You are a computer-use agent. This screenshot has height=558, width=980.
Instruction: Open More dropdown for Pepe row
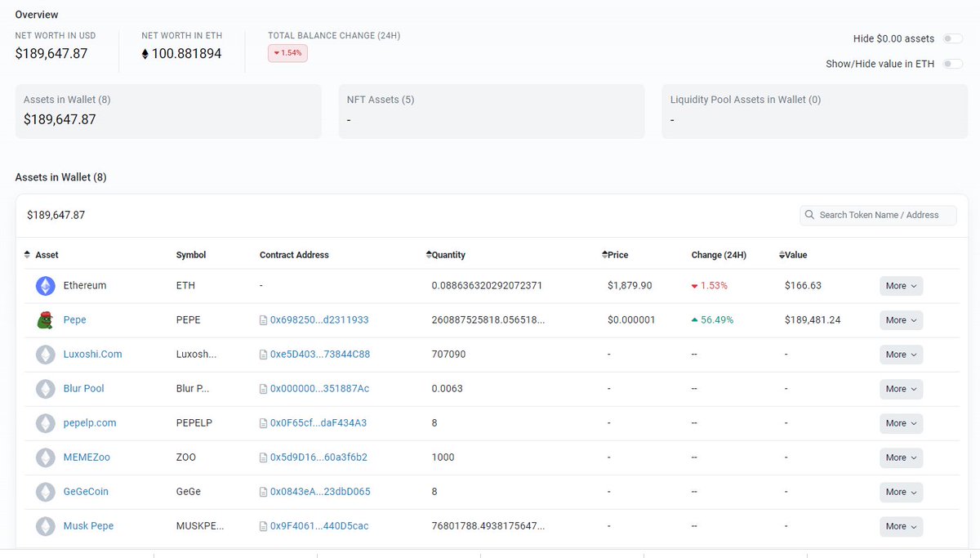point(901,320)
